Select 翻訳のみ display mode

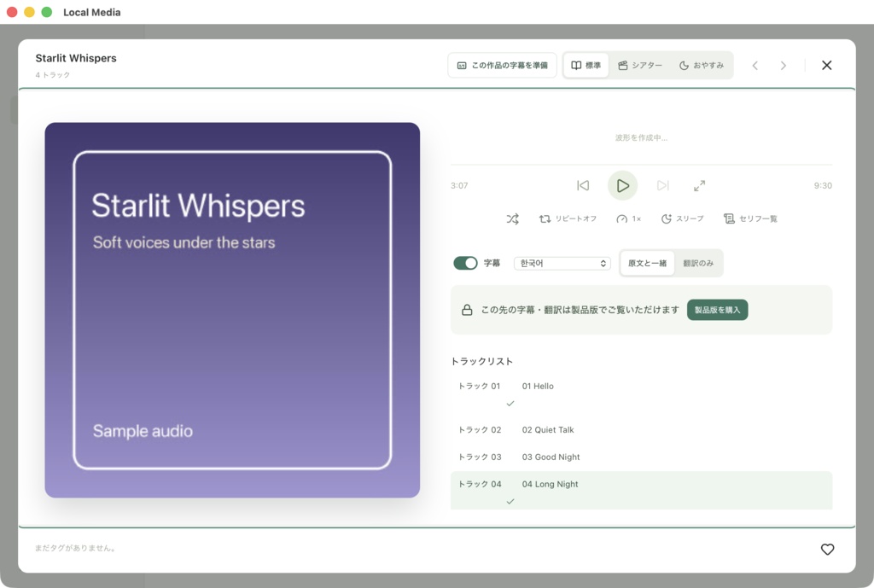[698, 263]
